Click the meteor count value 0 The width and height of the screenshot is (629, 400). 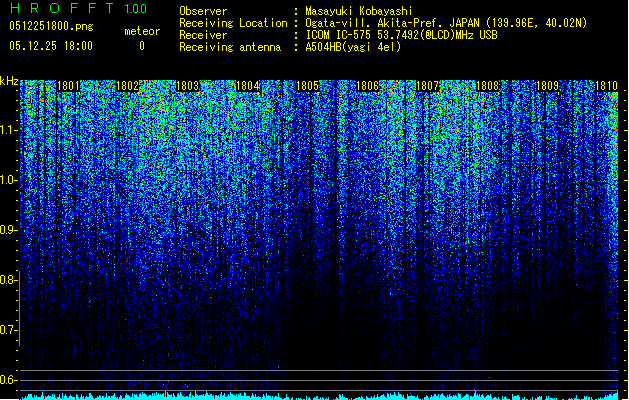(142, 46)
